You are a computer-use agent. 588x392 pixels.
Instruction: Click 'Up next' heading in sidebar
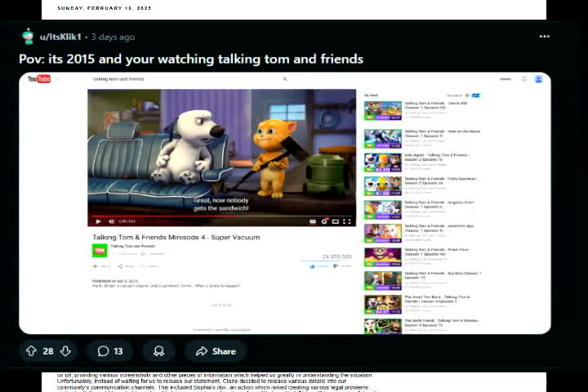coord(371,96)
